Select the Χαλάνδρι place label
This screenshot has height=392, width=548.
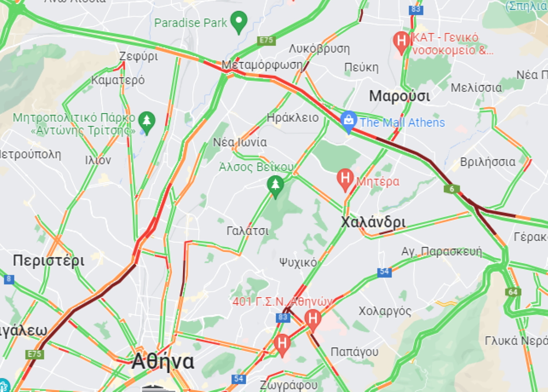[373, 222]
